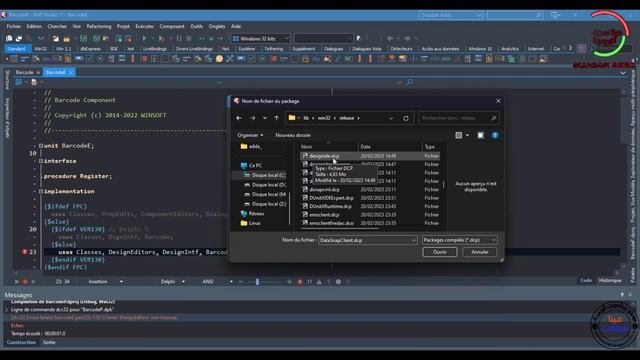Click the smiley face component in palette

click(219, 59)
